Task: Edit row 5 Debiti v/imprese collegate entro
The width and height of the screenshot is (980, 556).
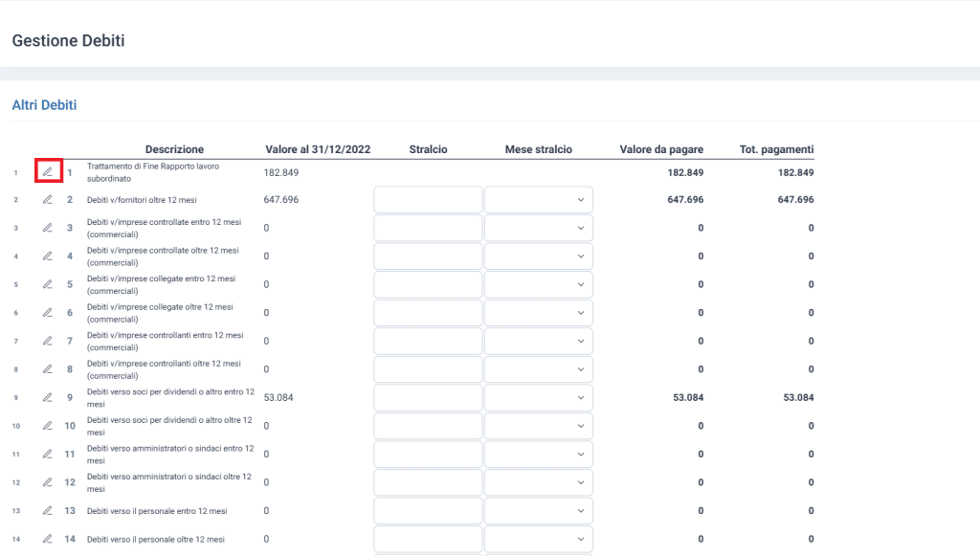Action: [47, 284]
